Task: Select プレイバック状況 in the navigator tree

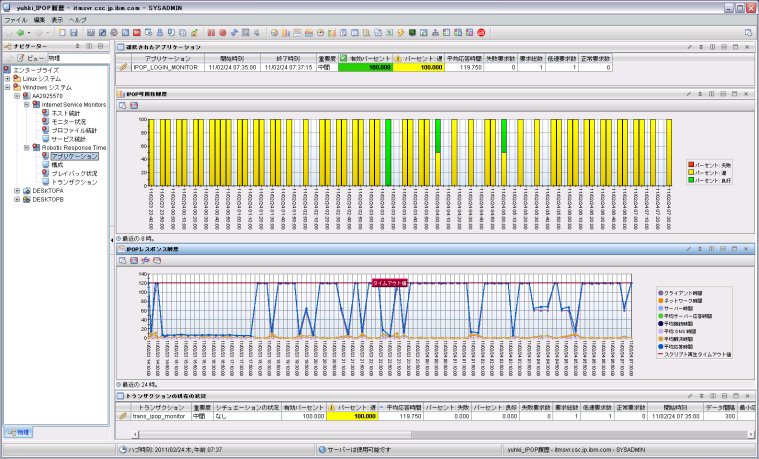Action: point(74,173)
